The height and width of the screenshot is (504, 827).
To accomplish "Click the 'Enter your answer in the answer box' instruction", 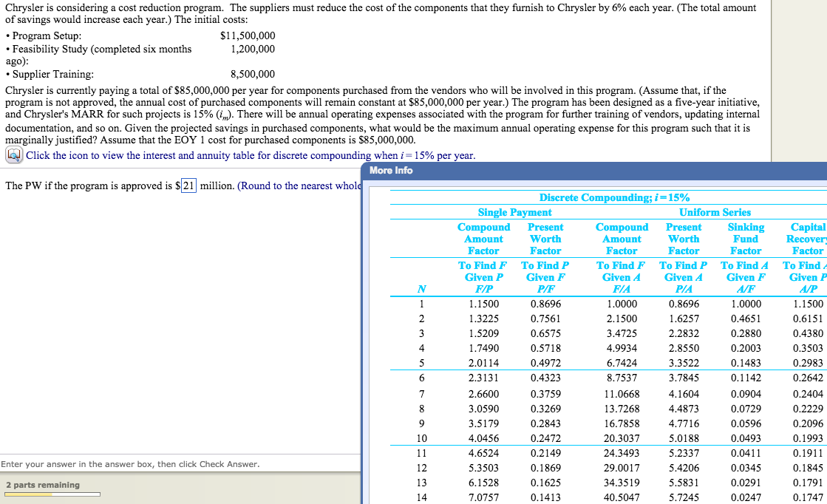I will [130, 464].
